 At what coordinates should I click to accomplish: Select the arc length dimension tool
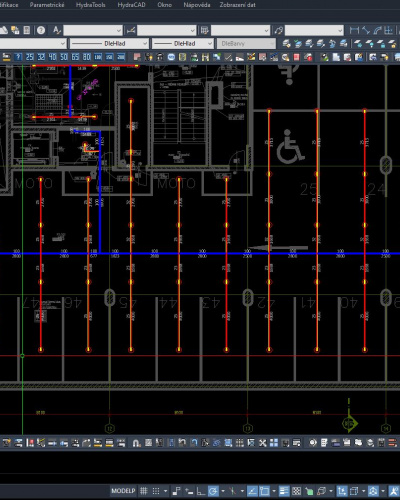377,30
